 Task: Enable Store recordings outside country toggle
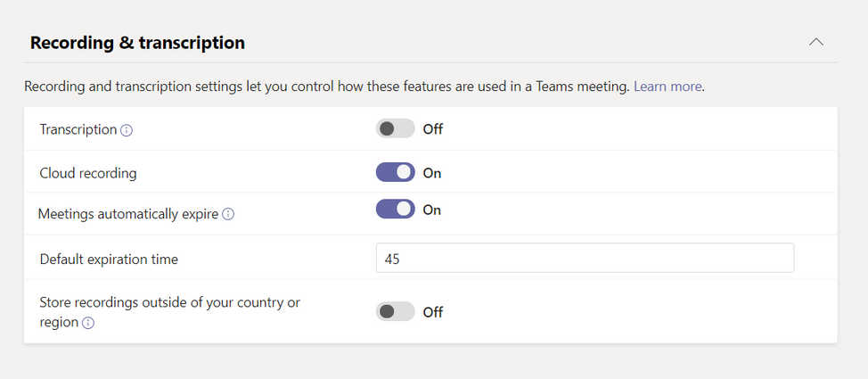[x=396, y=311]
